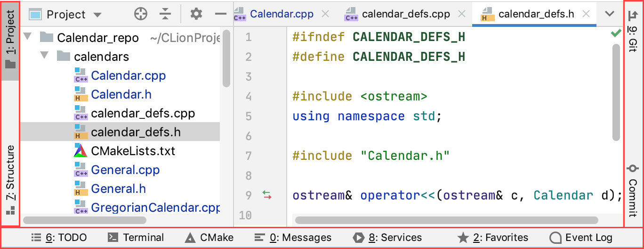This screenshot has width=644, height=249.
Task: Switch to calendar_defs.cpp editor tab
Action: click(405, 14)
